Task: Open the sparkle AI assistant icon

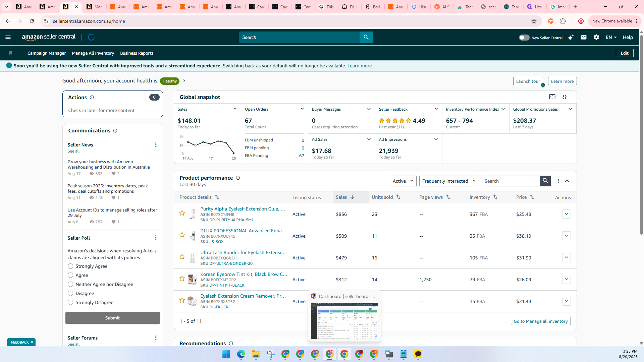Action: pyautogui.click(x=571, y=37)
